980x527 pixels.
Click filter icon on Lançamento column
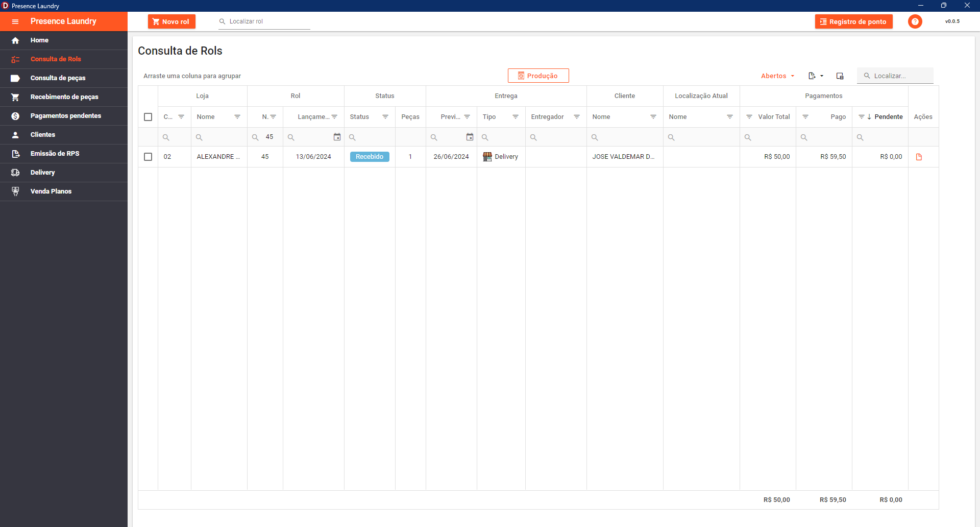(x=334, y=117)
